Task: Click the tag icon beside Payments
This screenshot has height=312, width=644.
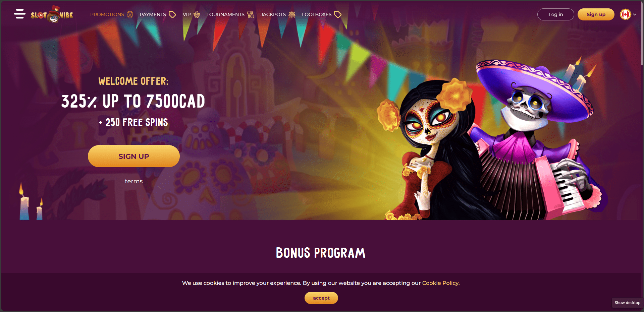Action: [x=172, y=14]
